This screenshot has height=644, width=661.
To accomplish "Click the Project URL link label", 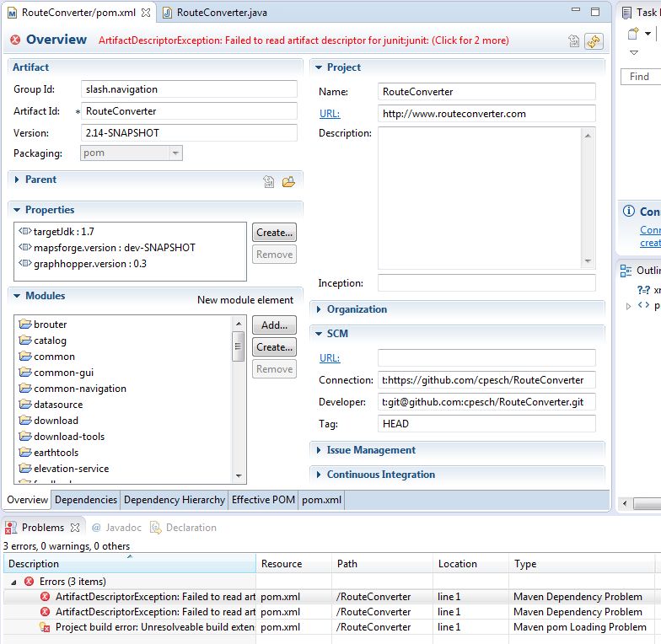I will [330, 114].
